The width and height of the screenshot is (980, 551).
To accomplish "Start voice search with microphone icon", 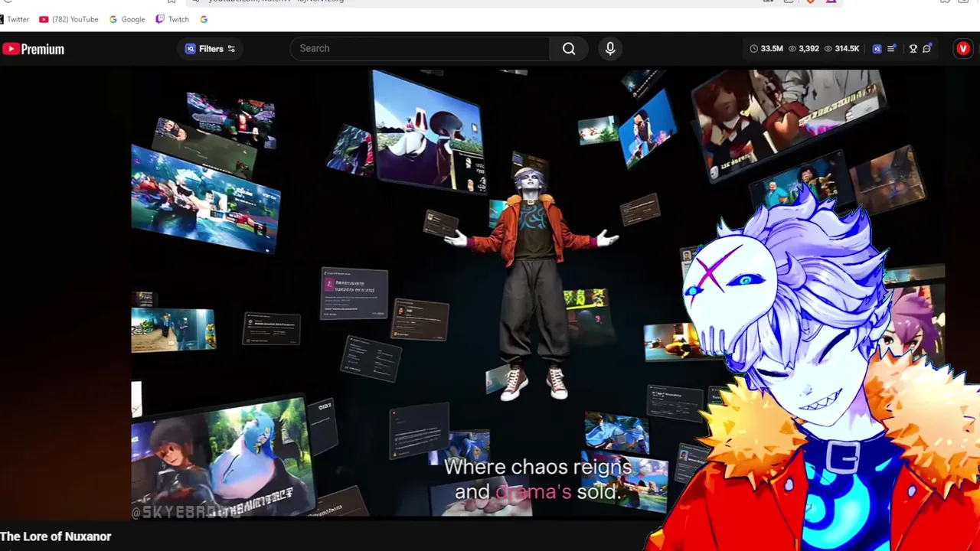I will point(610,48).
